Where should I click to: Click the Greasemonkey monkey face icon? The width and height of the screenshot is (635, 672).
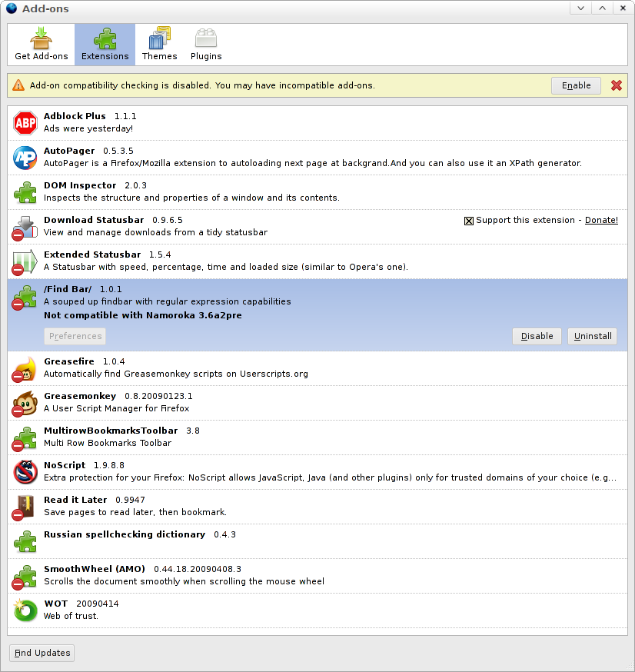pos(25,404)
